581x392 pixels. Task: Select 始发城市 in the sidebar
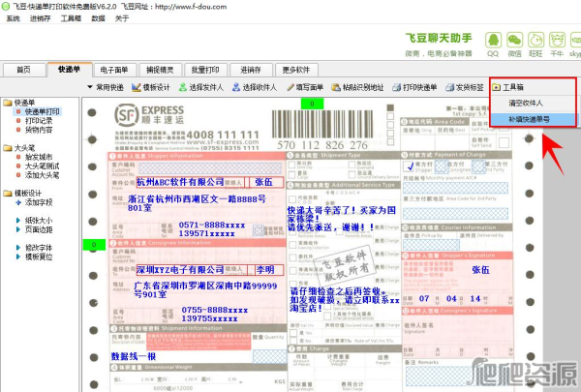39,157
